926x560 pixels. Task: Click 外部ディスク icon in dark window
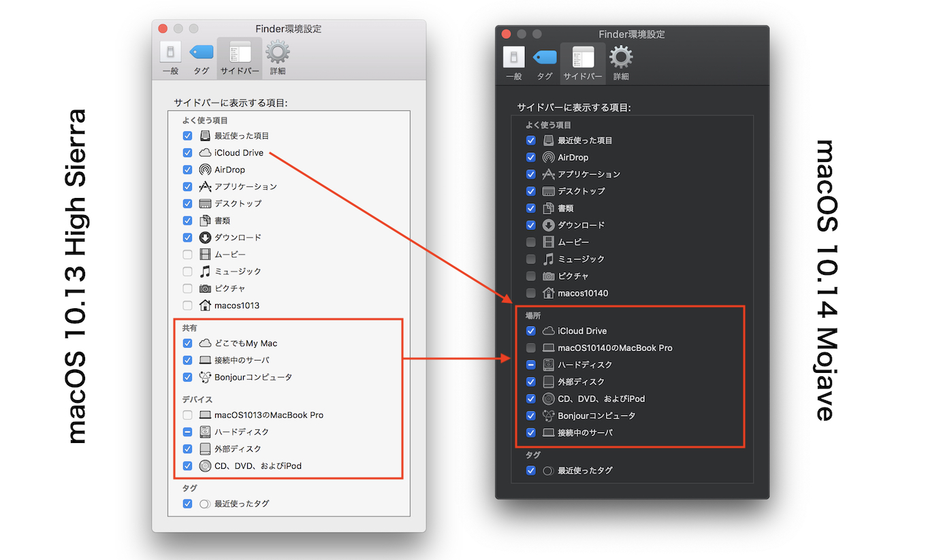548,382
